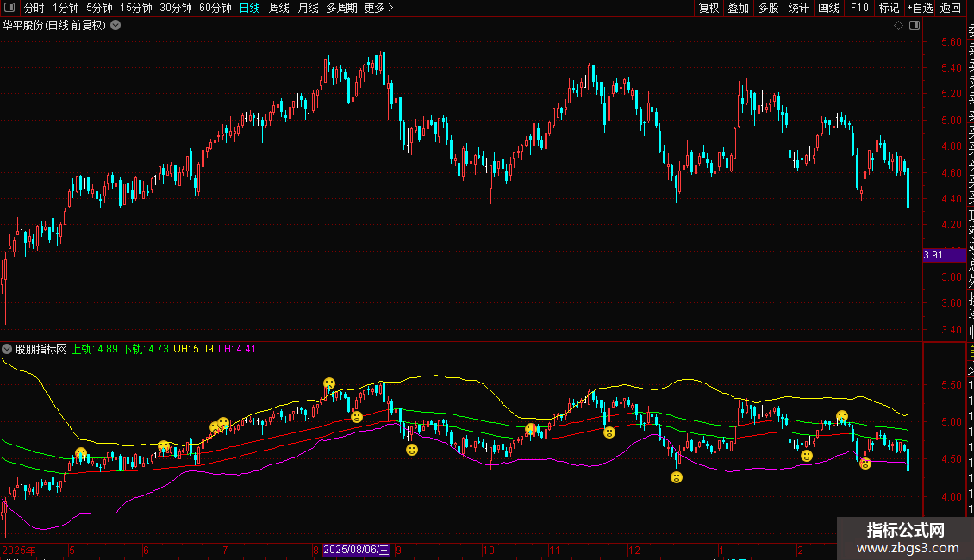
Task: Choose the 60分钟 period
Action: [x=215, y=8]
